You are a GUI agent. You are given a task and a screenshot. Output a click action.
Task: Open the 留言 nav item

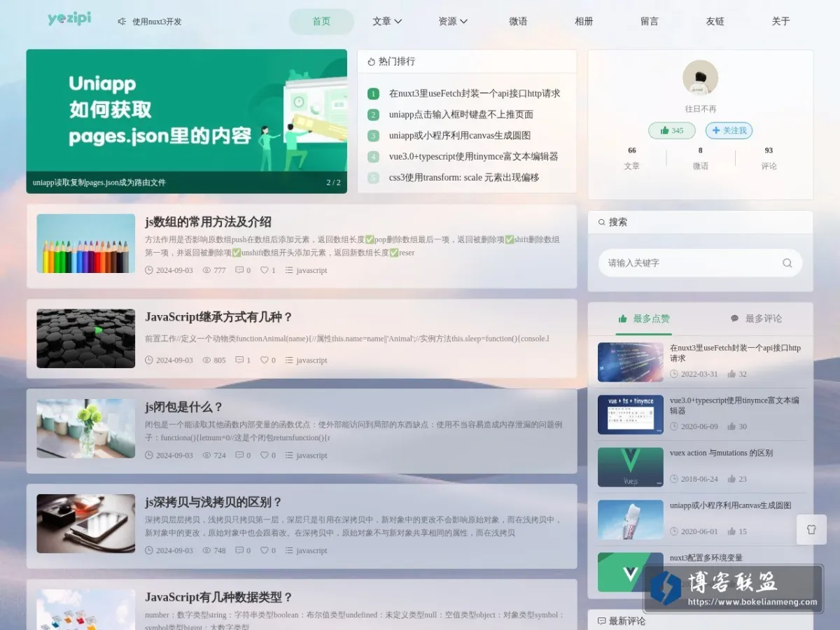(650, 22)
